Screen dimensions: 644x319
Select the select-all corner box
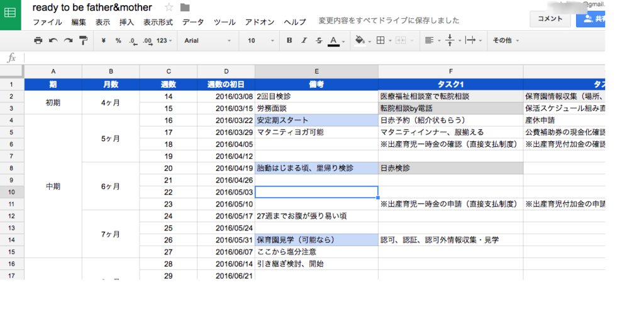click(x=12, y=72)
